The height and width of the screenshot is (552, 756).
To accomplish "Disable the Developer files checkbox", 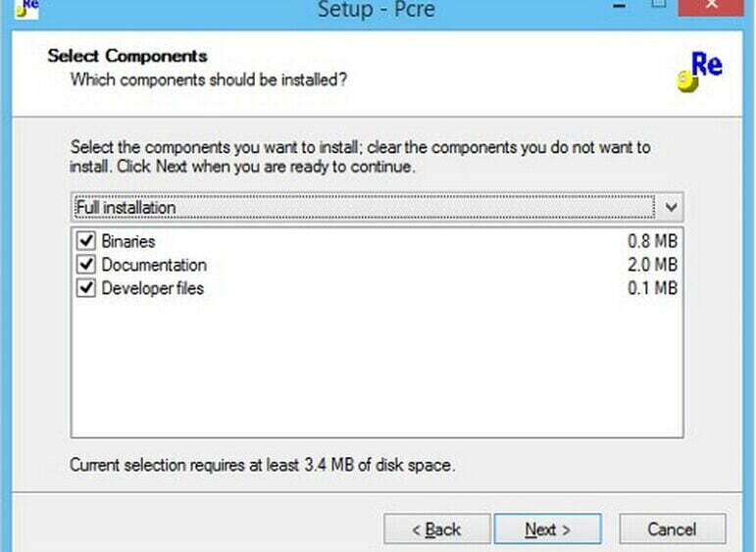I will coord(86,287).
